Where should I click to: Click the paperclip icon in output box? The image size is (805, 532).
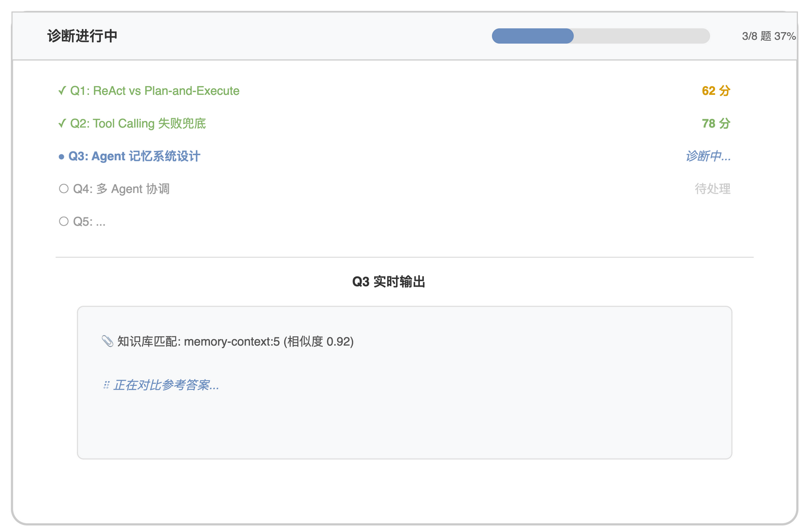[107, 341]
